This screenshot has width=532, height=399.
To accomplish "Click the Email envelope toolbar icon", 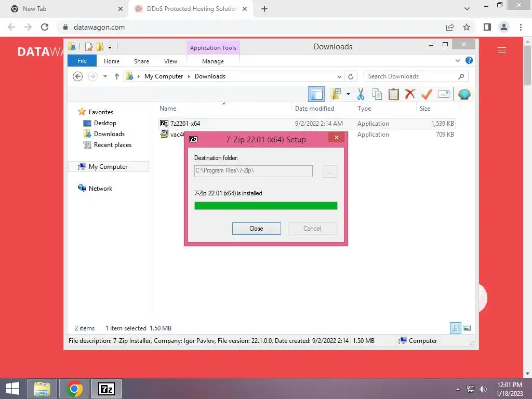I will point(444,94).
